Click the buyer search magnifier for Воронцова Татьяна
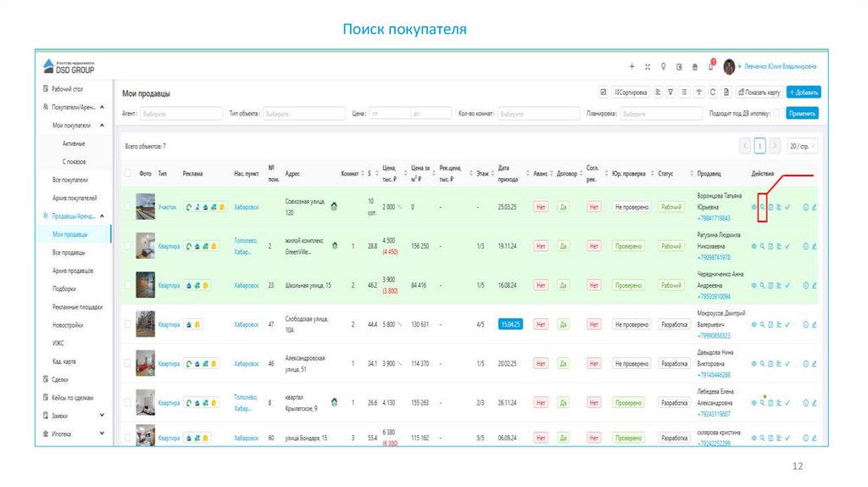This screenshot has height=487, width=868. coord(761,206)
